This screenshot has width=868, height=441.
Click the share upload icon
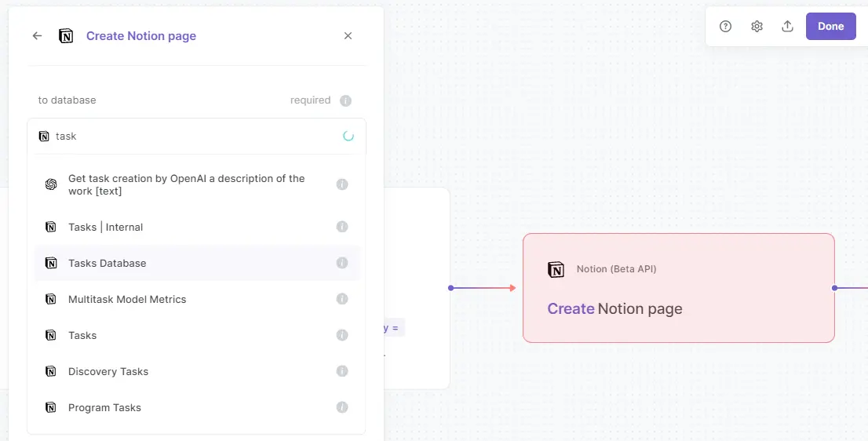click(x=787, y=26)
